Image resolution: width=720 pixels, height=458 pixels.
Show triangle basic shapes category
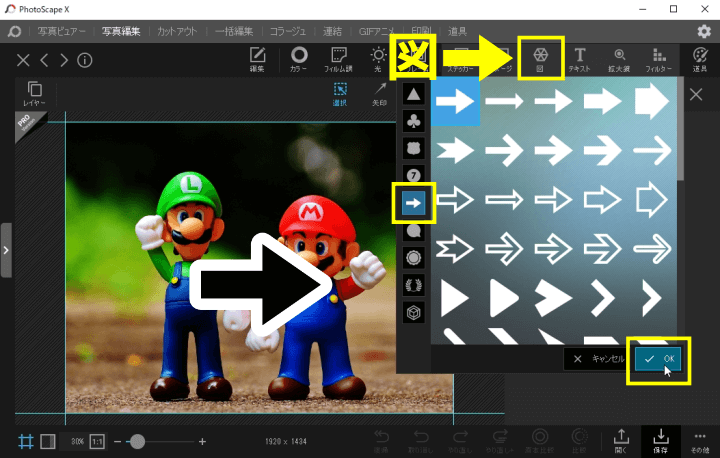[413, 94]
